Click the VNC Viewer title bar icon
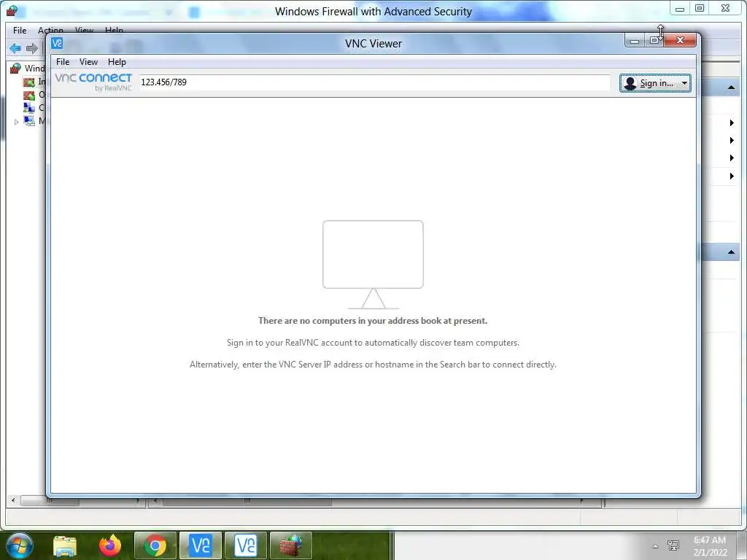The height and width of the screenshot is (560, 747). click(x=57, y=43)
